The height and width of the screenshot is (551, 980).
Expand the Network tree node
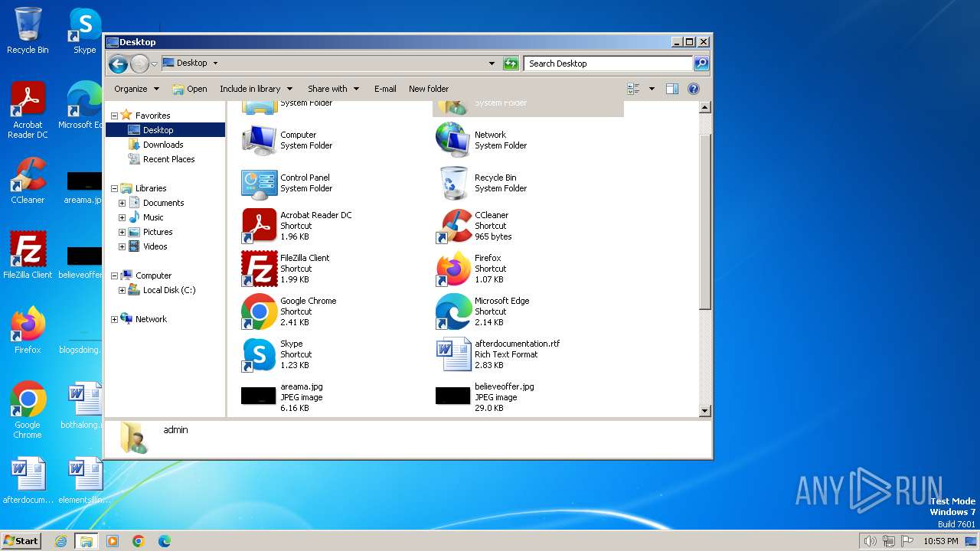click(x=115, y=319)
